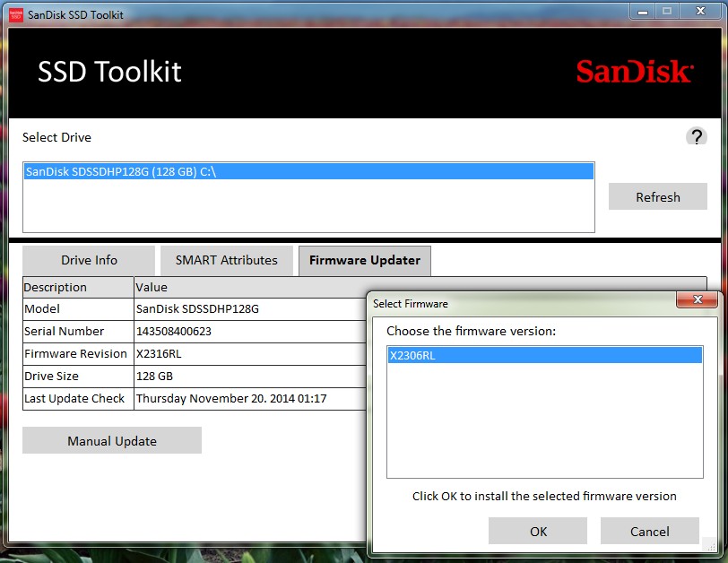Click the Drive Size label

(51, 376)
